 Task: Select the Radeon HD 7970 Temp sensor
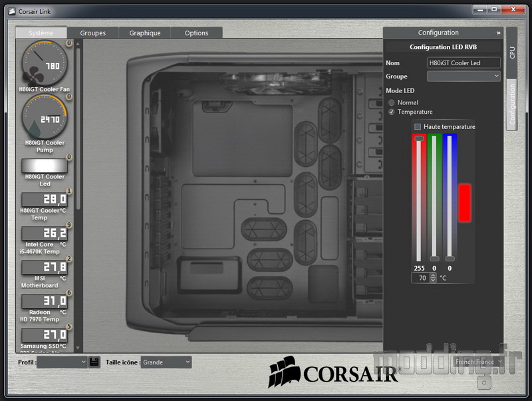[x=45, y=301]
